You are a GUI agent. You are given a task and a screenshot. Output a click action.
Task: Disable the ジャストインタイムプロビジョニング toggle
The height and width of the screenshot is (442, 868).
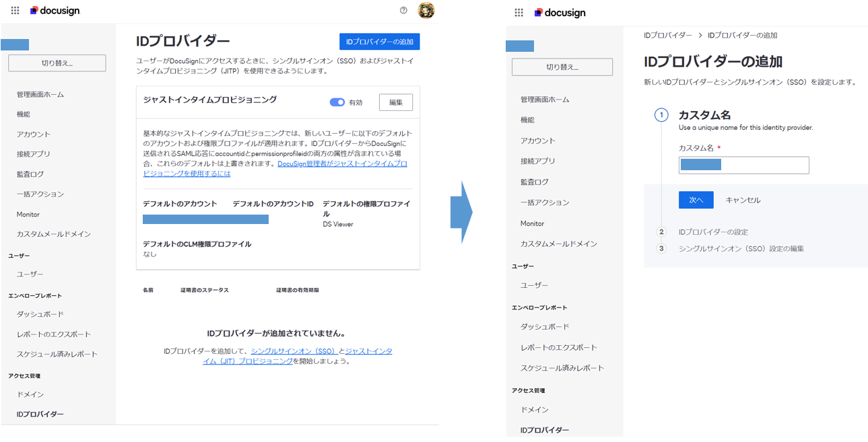coord(337,102)
